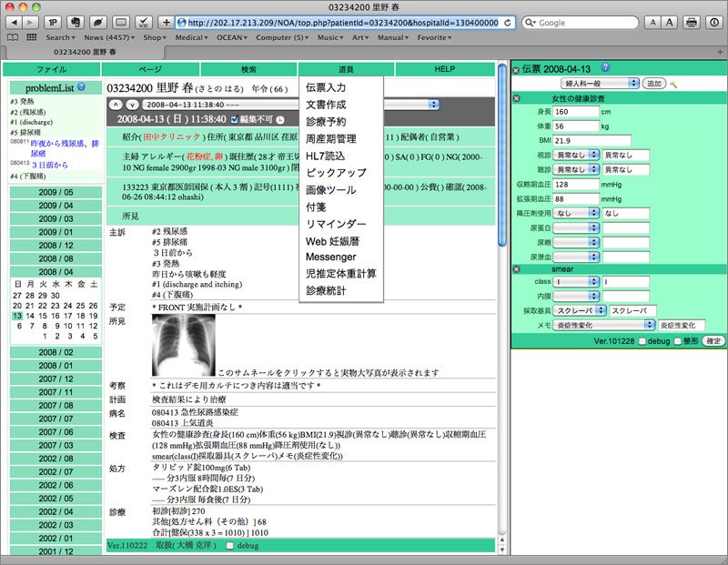This screenshot has height=565, width=728.
Task: Select 診療予約 menu item
Action: point(326,122)
